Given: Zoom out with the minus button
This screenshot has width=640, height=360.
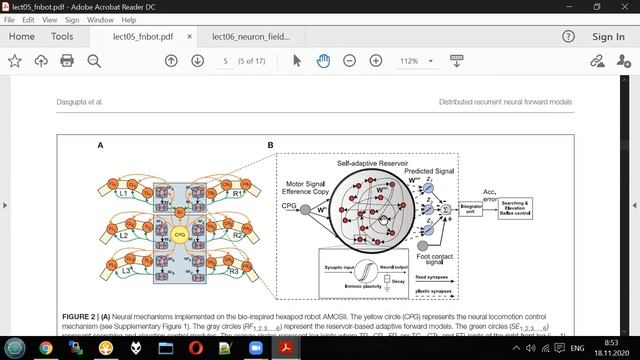Looking at the screenshot, I should click(x=349, y=61).
